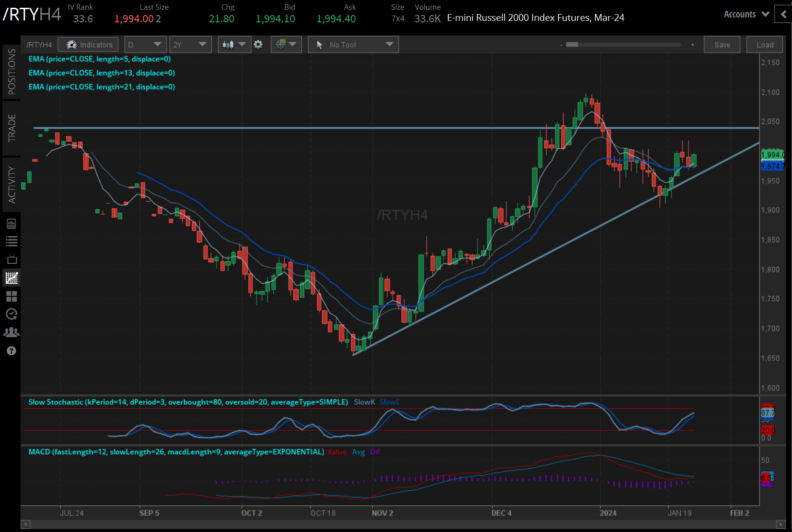Open the help question mark icon
Viewport: 792px width, 532px height.
pyautogui.click(x=12, y=351)
